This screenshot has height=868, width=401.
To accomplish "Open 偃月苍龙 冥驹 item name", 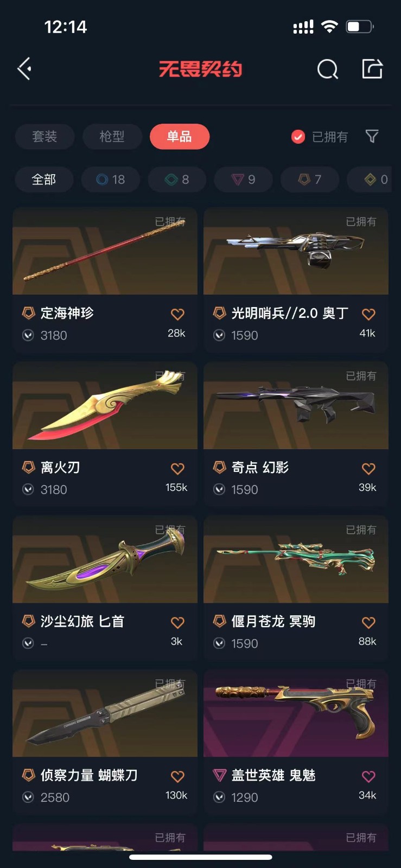I will [273, 621].
